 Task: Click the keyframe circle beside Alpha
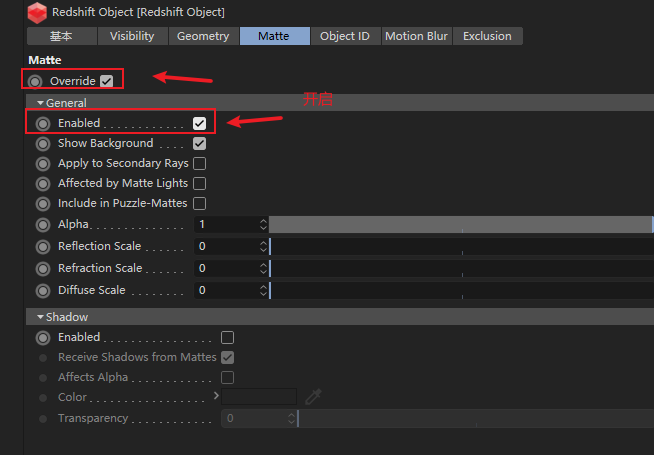tap(43, 225)
